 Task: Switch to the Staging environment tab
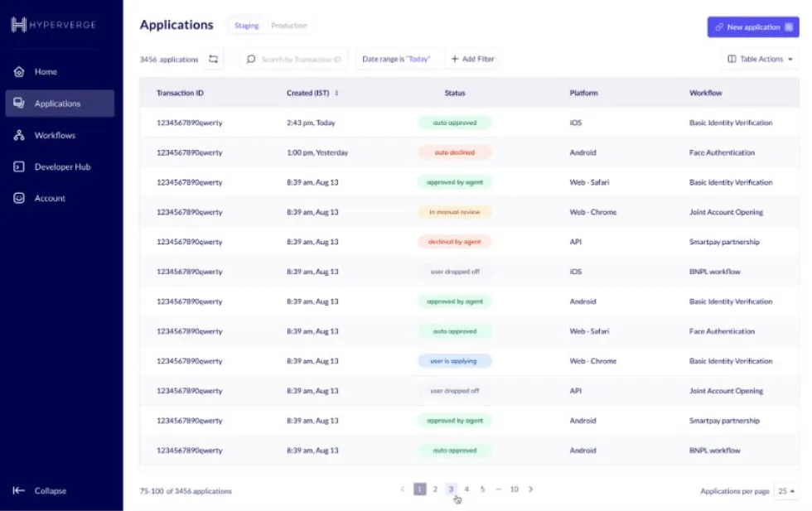pyautogui.click(x=245, y=26)
